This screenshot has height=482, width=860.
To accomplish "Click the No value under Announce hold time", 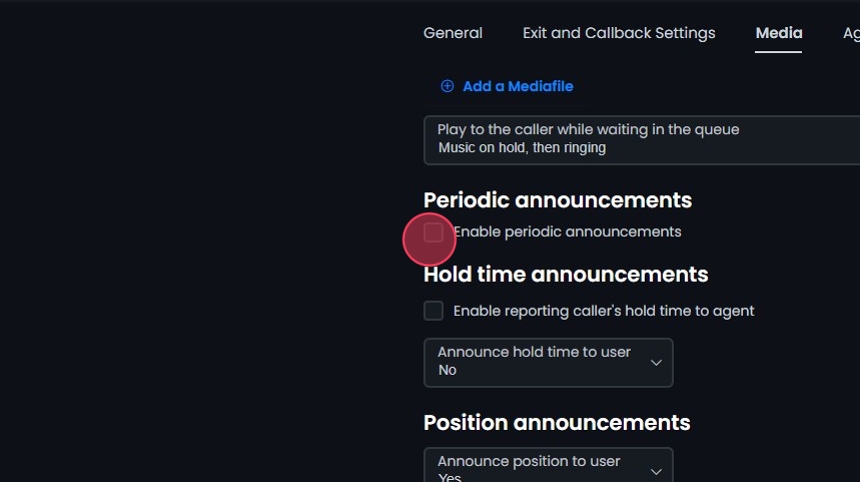I will pos(447,370).
